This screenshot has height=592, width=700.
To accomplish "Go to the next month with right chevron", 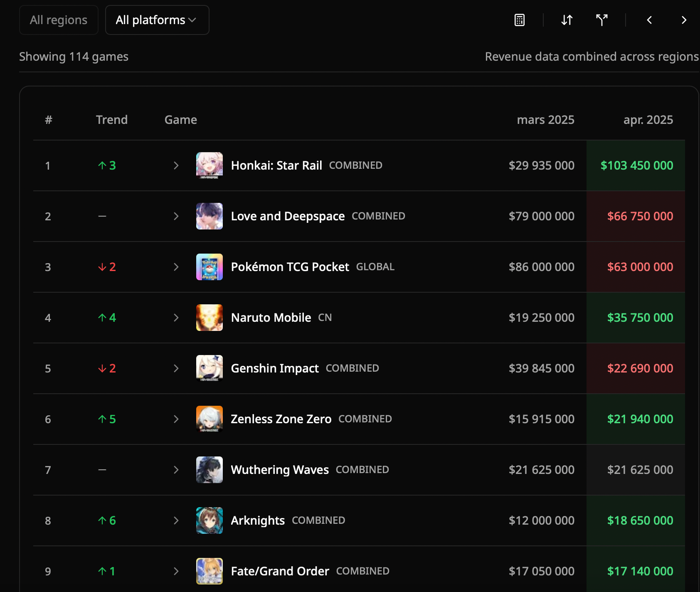I will (684, 20).
